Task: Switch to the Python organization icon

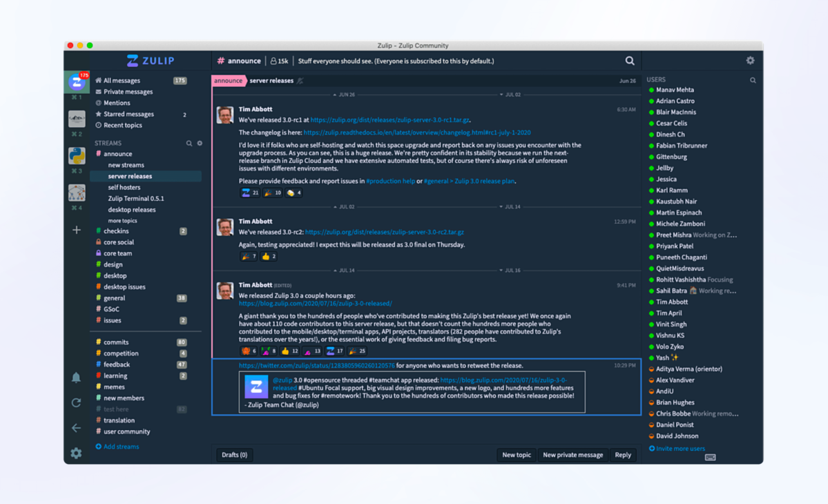Action: (77, 156)
